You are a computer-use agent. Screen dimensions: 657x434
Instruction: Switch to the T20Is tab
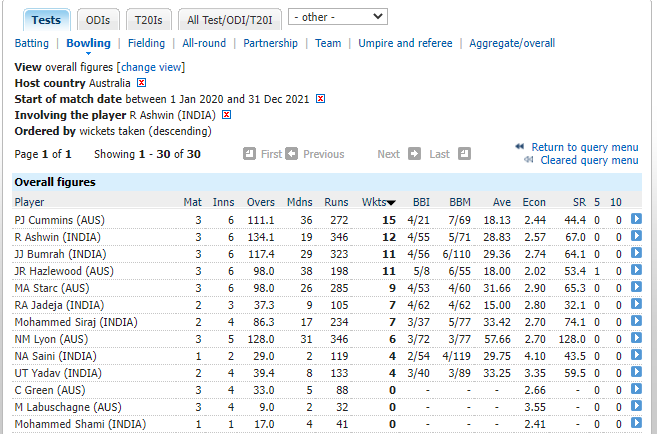click(148, 20)
